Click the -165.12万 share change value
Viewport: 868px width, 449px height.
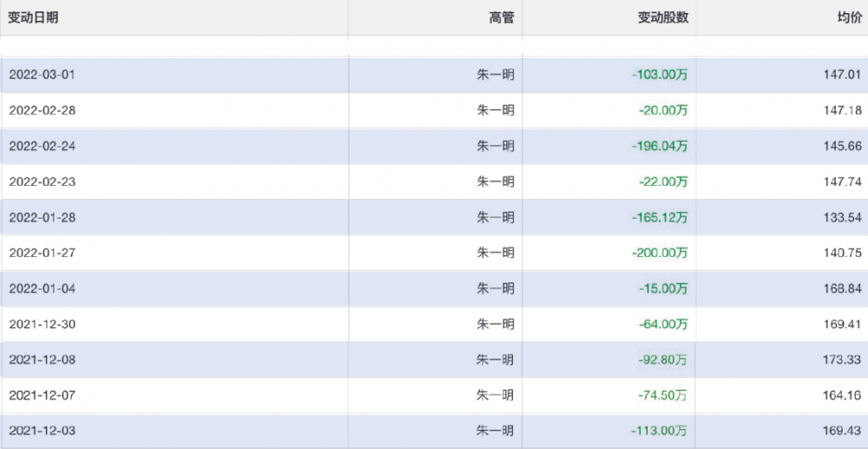(x=660, y=218)
